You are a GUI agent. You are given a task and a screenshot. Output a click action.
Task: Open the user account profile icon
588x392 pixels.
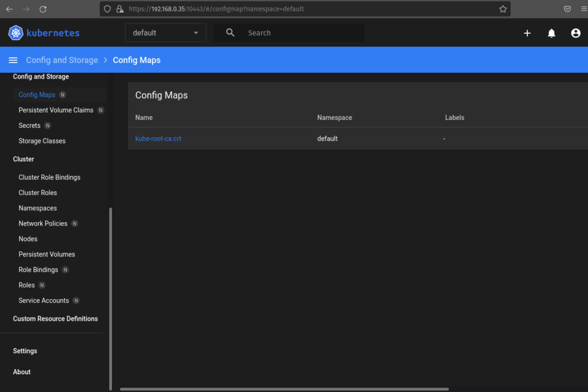coord(575,33)
